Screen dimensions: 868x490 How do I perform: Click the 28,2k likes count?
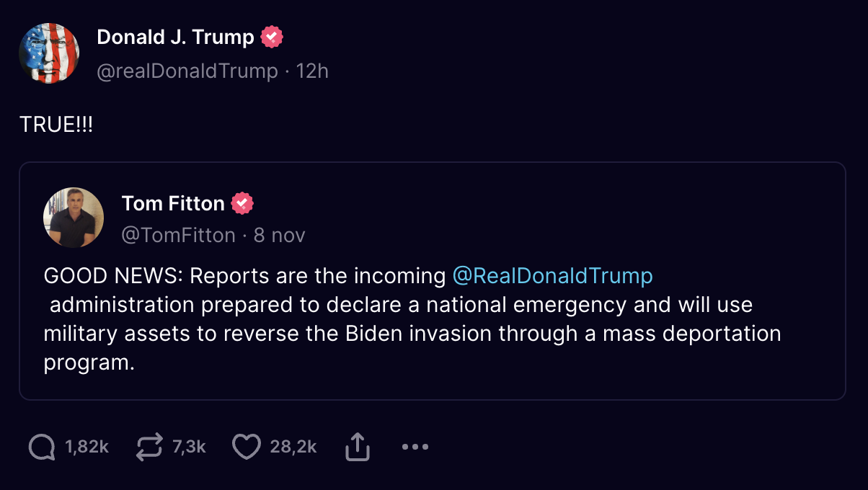pos(293,447)
